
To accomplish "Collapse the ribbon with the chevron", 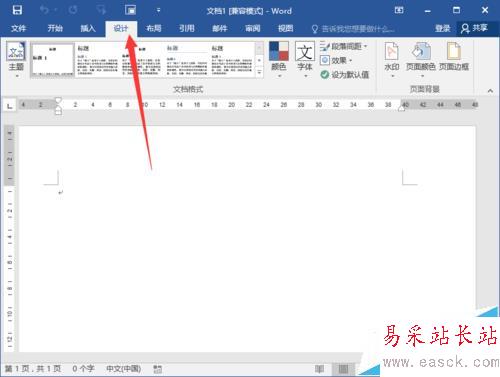I will 490,90.
